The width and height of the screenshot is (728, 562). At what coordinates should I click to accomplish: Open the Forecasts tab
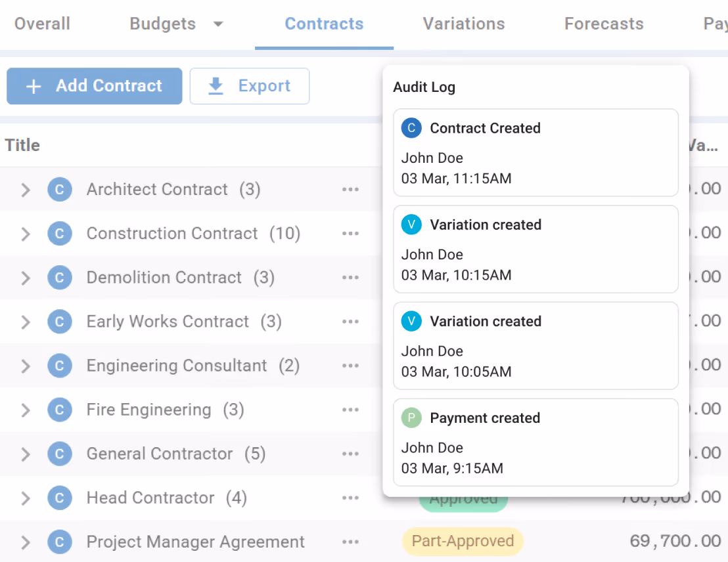604,24
